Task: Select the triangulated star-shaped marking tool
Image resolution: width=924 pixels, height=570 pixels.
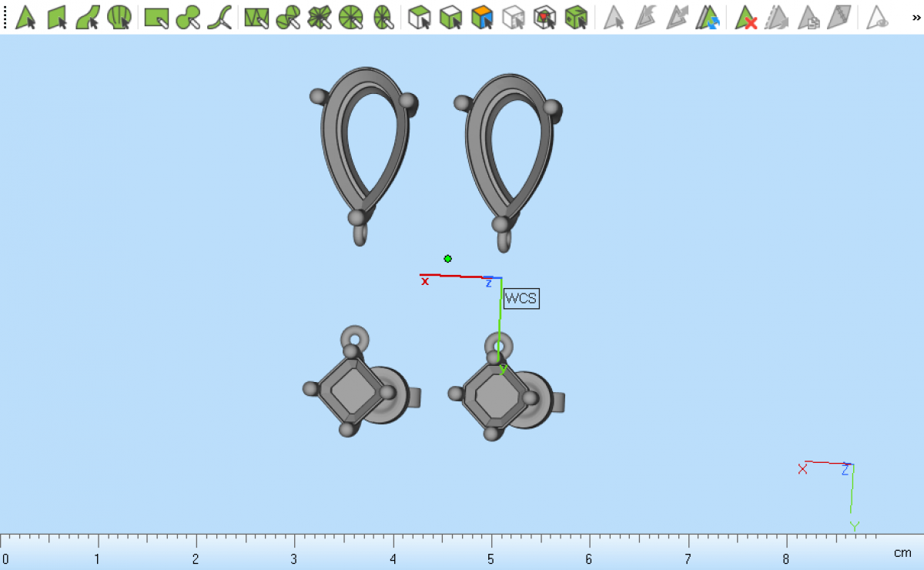Action: click(x=320, y=17)
